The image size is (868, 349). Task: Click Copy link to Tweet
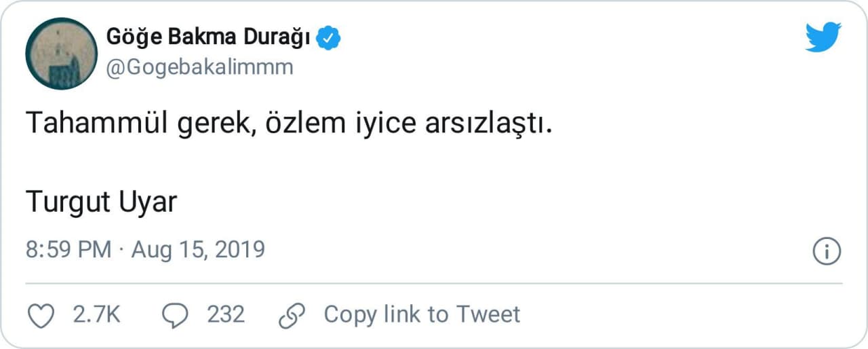(422, 314)
